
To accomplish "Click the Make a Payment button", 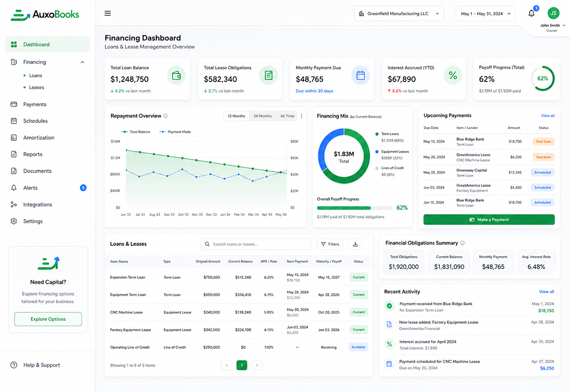I will point(489,220).
